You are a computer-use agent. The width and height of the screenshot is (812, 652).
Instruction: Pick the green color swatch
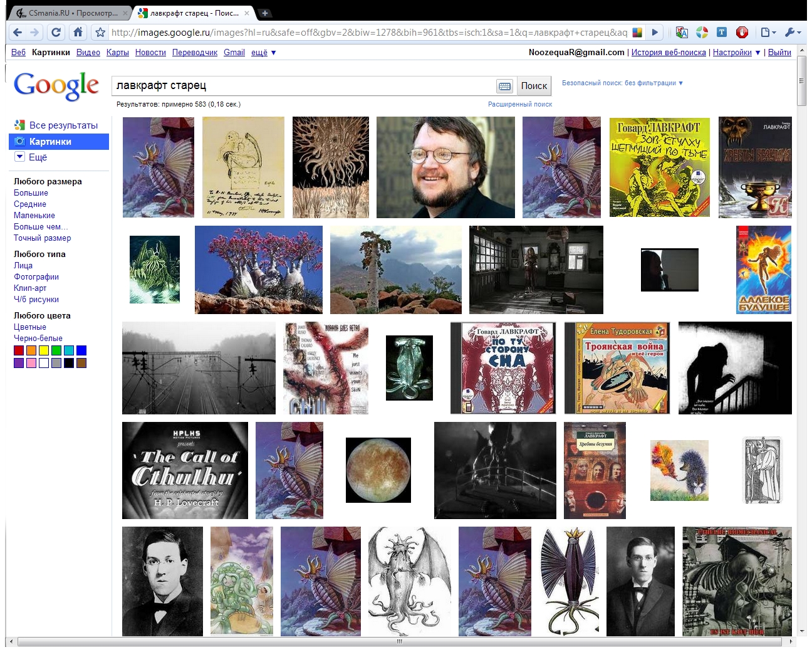click(56, 350)
